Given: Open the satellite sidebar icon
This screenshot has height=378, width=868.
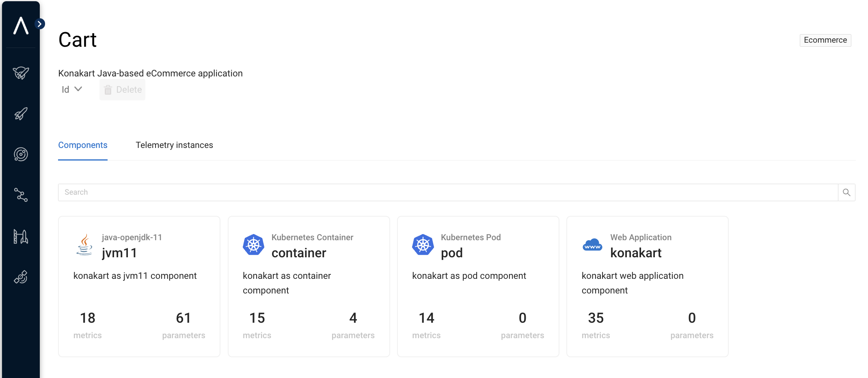Looking at the screenshot, I should [21, 277].
